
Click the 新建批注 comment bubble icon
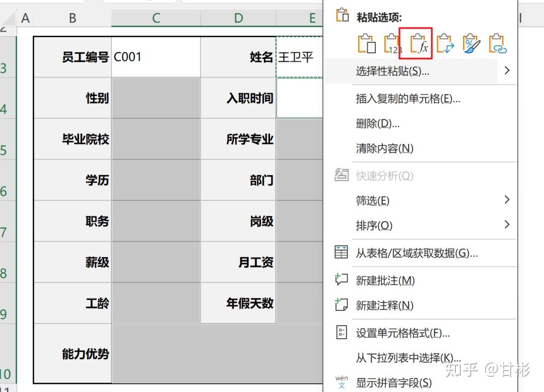pos(342,280)
